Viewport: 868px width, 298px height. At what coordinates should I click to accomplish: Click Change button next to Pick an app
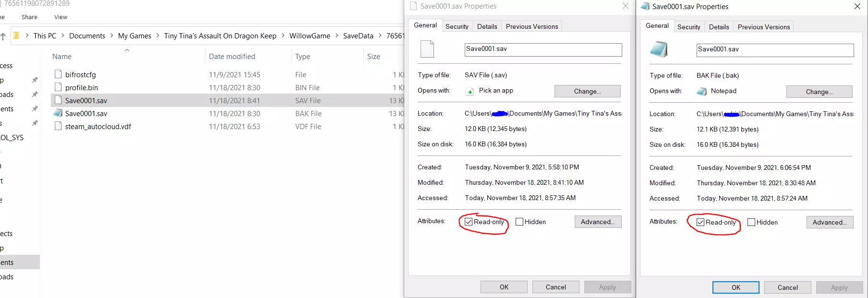[587, 91]
